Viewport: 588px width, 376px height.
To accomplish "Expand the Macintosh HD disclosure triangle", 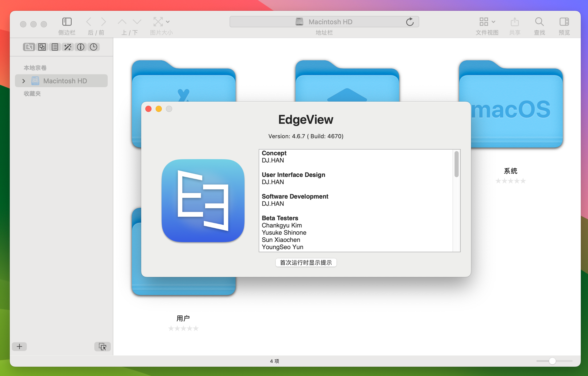I will coord(24,81).
